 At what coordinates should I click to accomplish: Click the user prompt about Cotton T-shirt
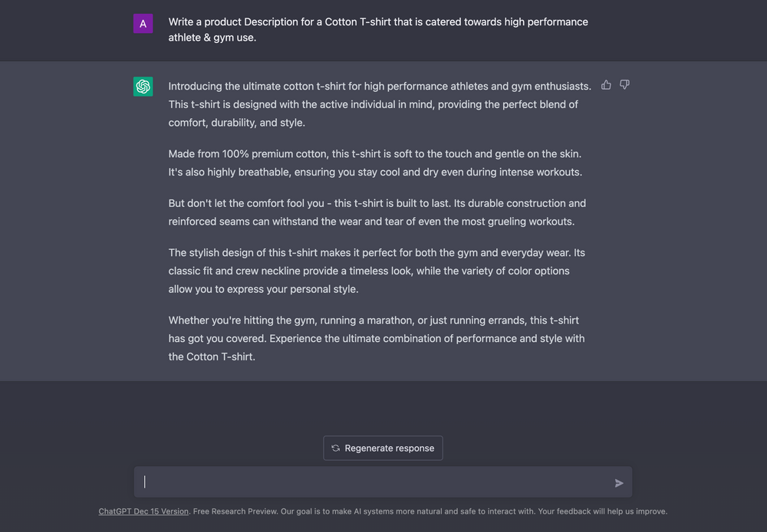[378, 29]
